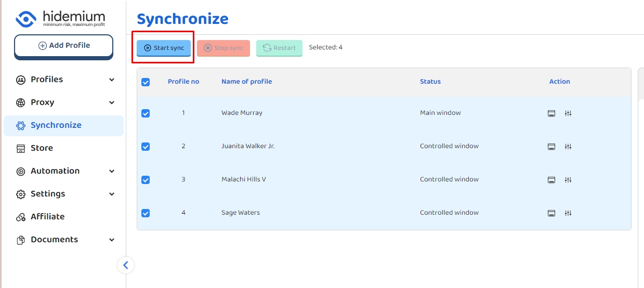Uncheck the Wade Murray profile checkbox
The width and height of the screenshot is (644, 288).
click(146, 113)
